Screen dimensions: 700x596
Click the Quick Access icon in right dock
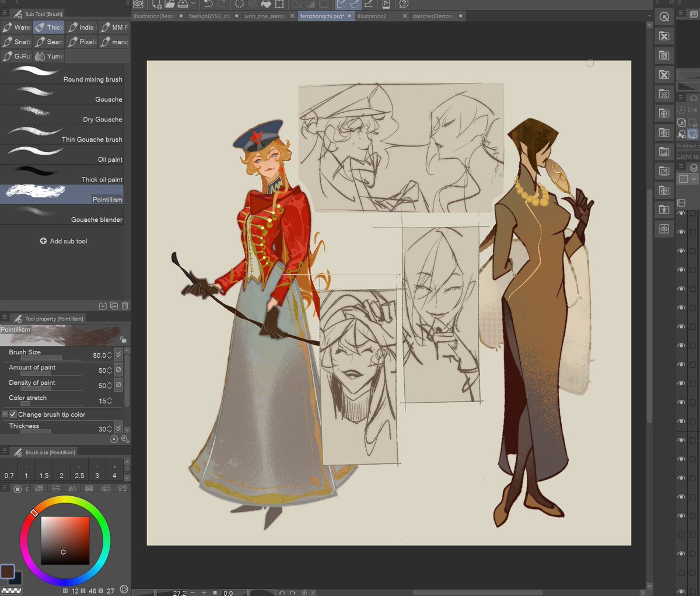[x=664, y=17]
